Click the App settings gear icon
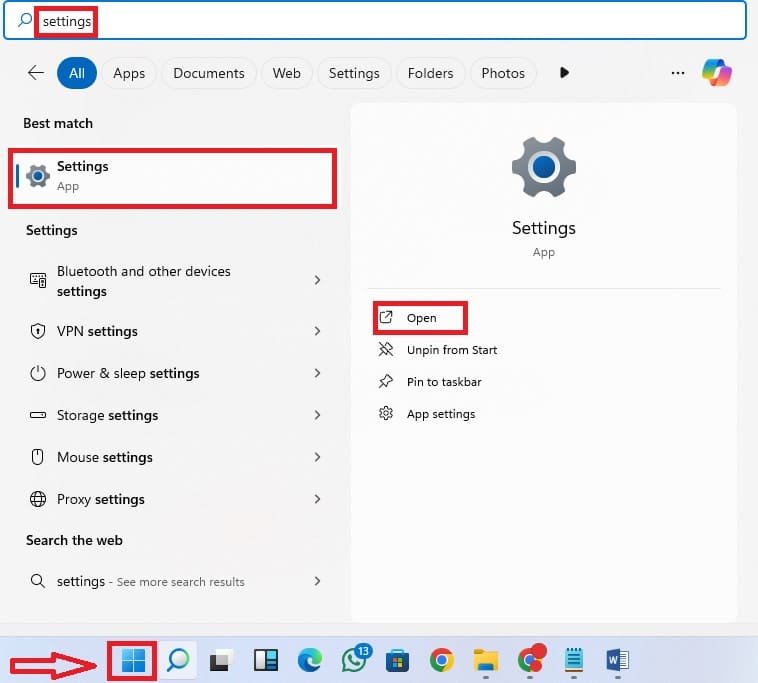 coord(386,413)
